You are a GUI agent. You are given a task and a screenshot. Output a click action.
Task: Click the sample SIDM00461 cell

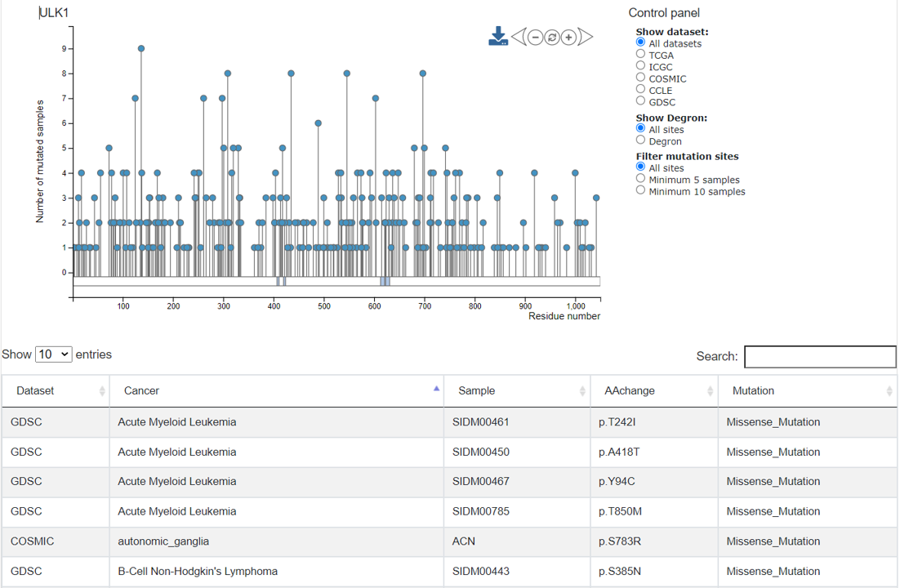[x=481, y=422]
